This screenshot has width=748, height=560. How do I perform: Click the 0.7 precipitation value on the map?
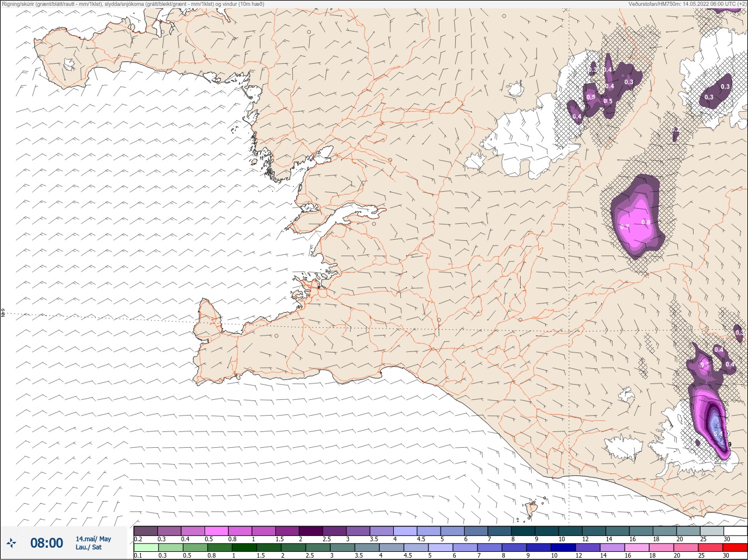624,227
